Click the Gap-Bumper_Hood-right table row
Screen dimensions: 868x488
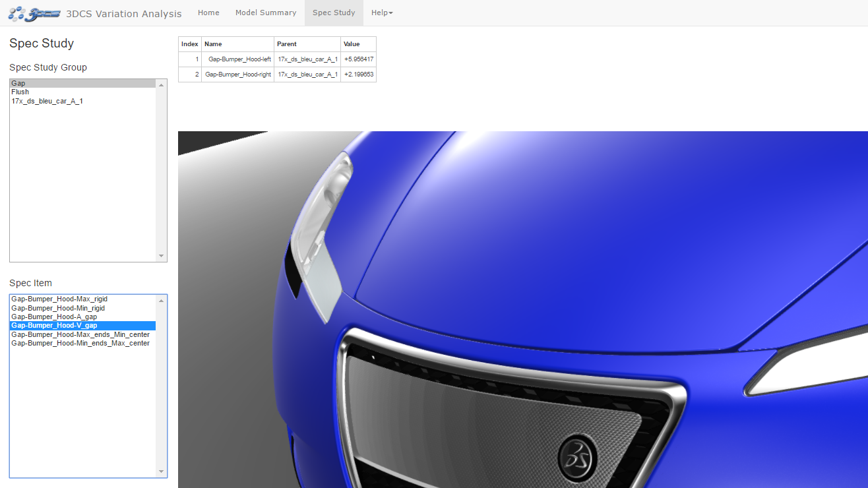(x=237, y=74)
